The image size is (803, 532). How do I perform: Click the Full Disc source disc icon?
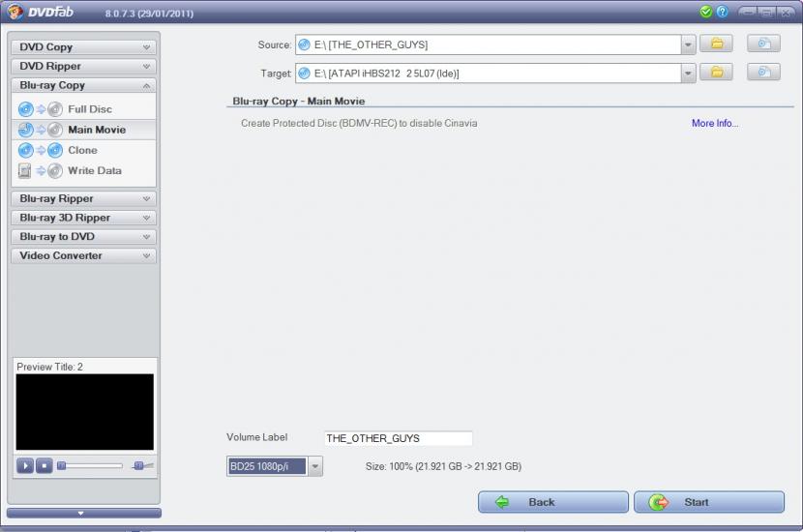(25, 109)
